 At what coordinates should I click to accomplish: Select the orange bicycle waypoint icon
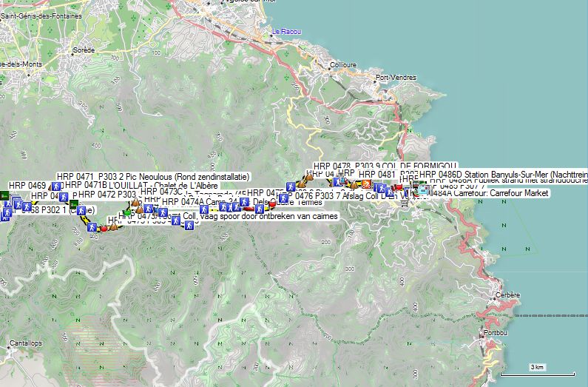[365, 184]
